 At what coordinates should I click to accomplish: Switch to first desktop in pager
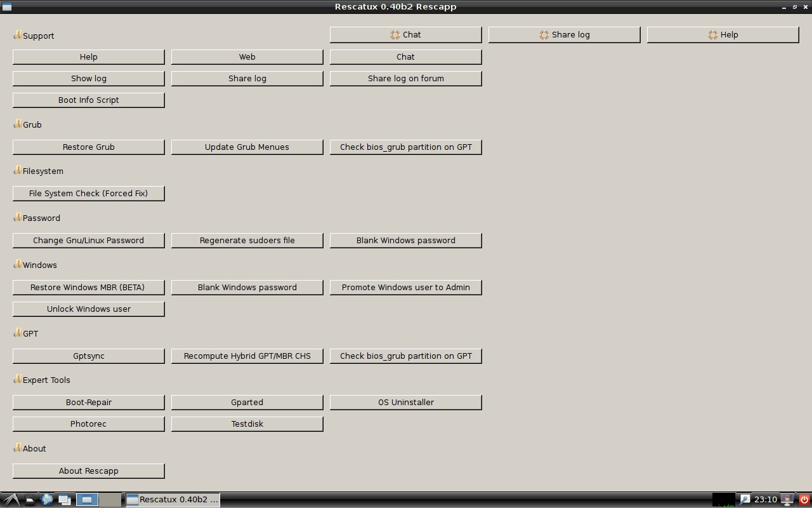click(87, 500)
